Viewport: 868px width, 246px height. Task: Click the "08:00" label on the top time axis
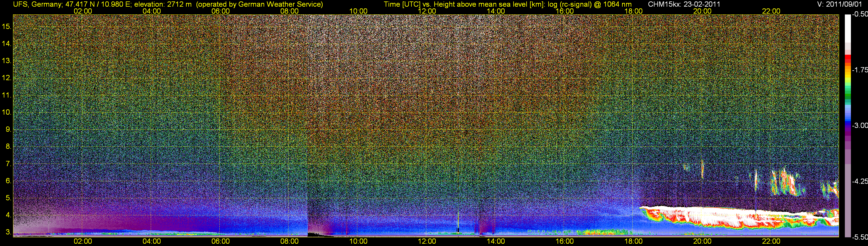coord(289,11)
